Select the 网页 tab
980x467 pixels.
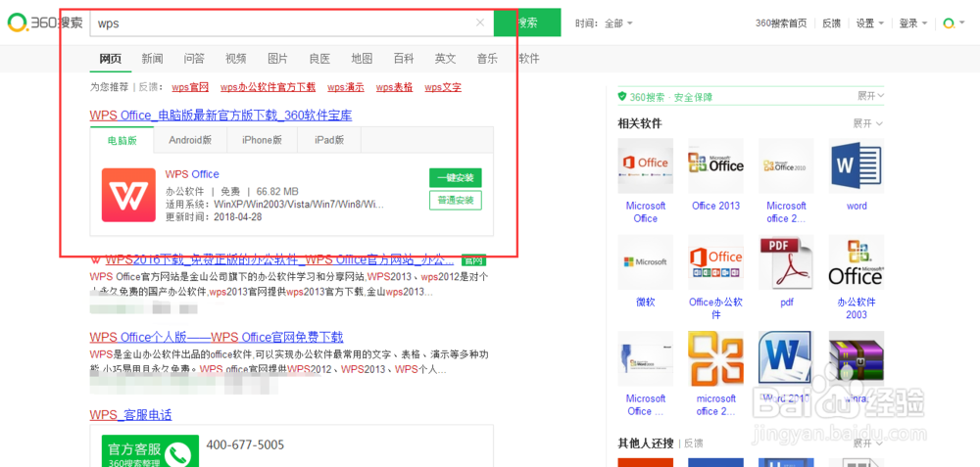coord(110,59)
